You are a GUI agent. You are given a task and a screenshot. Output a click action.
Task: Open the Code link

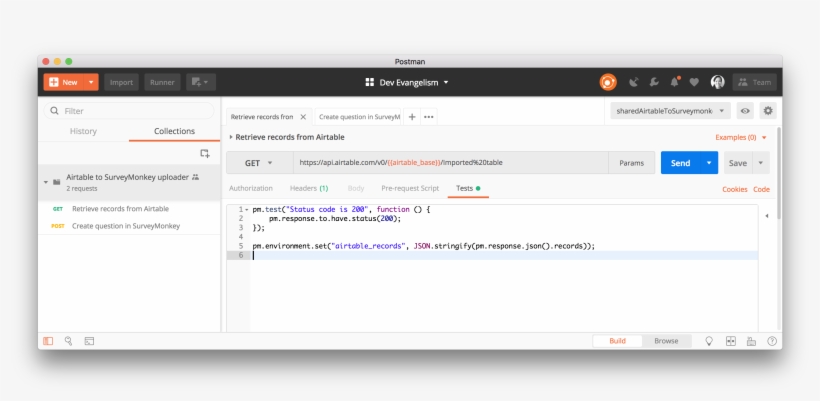[x=761, y=189]
